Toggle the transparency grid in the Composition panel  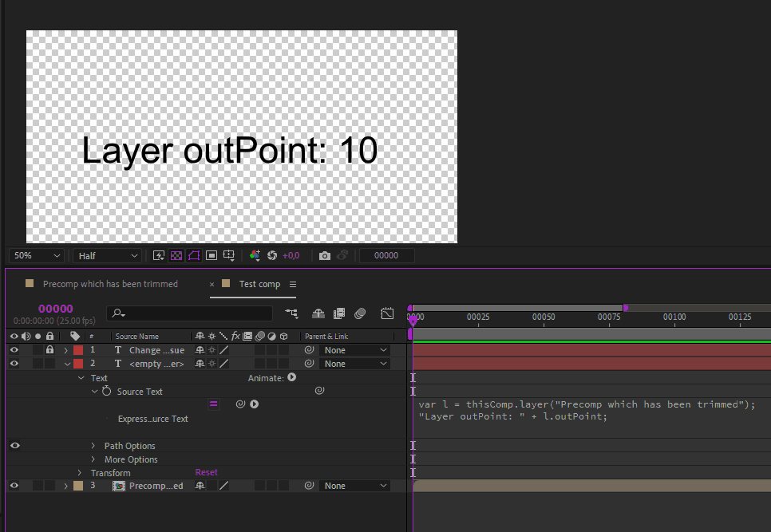(x=176, y=255)
